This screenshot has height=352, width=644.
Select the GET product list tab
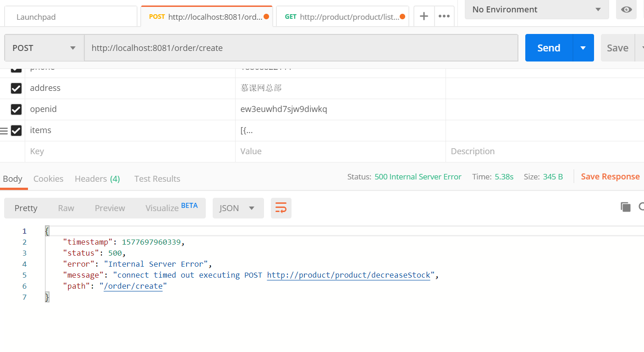342,17
